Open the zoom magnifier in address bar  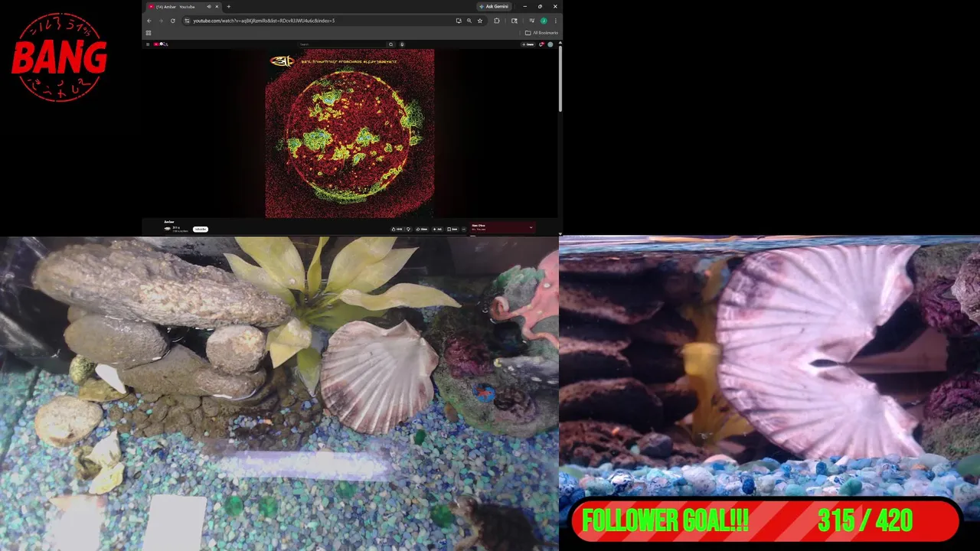coord(469,21)
